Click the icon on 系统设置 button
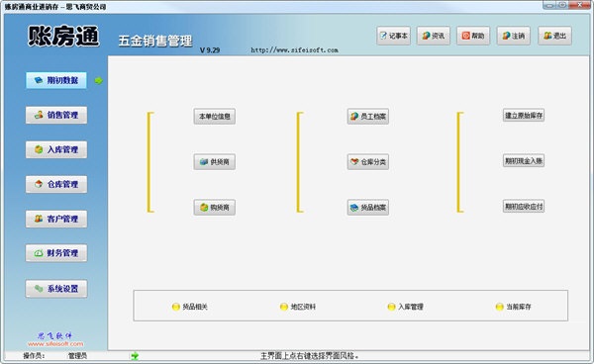The height and width of the screenshot is (364, 594). tap(39, 288)
